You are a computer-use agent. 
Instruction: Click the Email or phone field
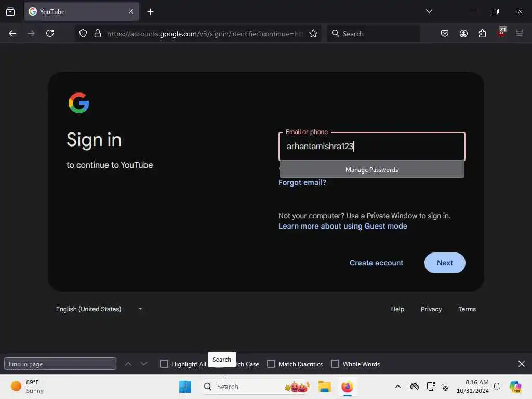tap(372, 146)
